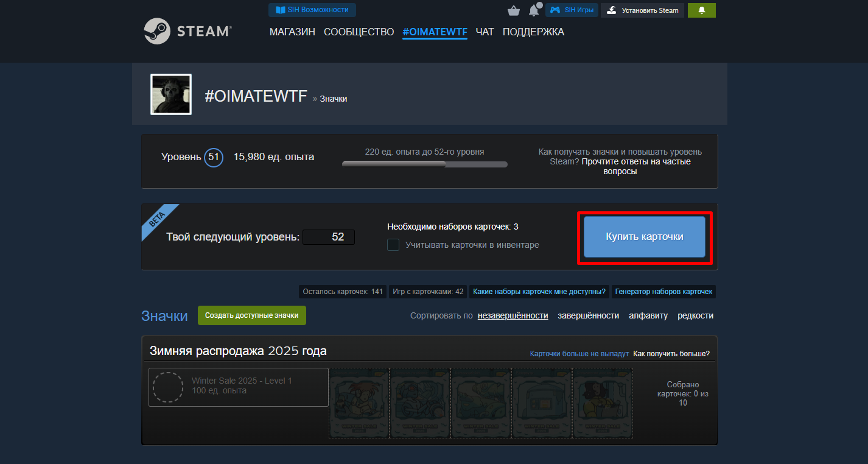
Task: Click the experience progress bar
Action: click(x=424, y=164)
